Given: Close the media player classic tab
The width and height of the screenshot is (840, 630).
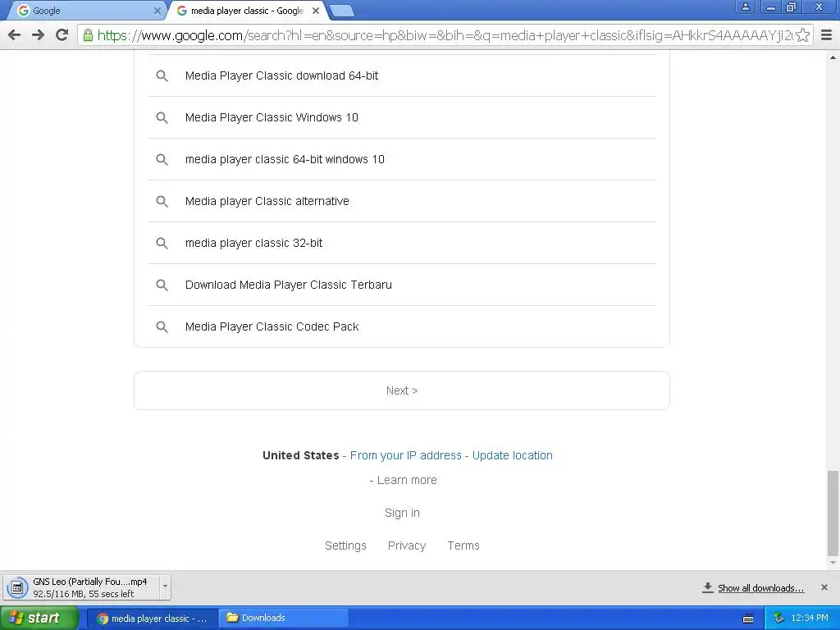Looking at the screenshot, I should tap(316, 11).
